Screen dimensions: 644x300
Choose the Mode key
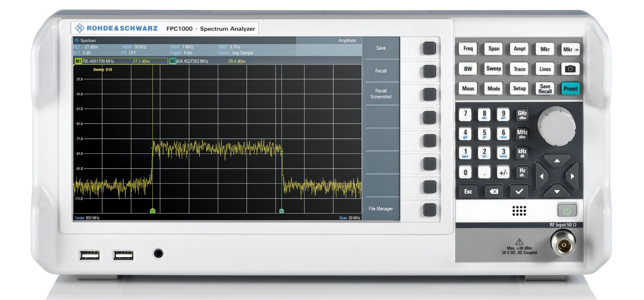pos(494,89)
